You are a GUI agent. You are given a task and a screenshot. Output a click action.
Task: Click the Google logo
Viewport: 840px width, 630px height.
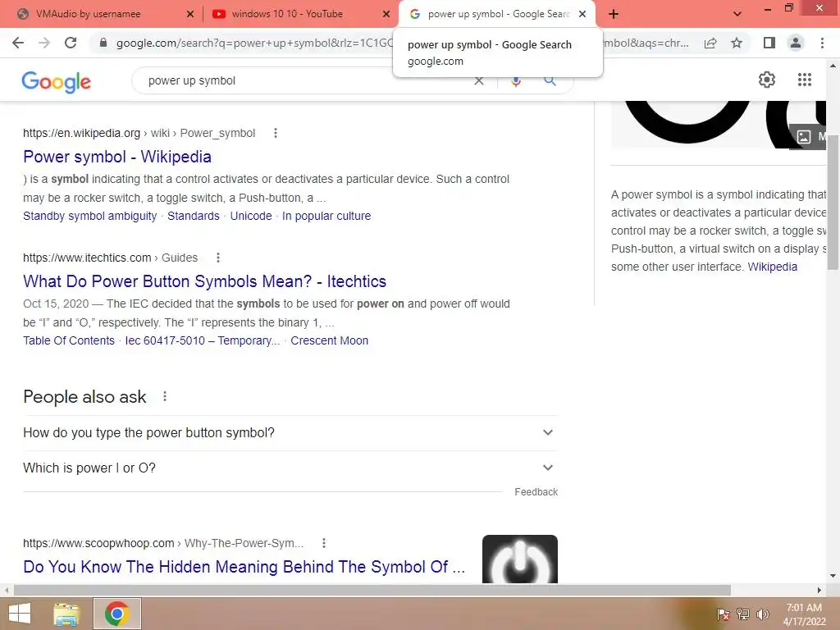pos(57,81)
